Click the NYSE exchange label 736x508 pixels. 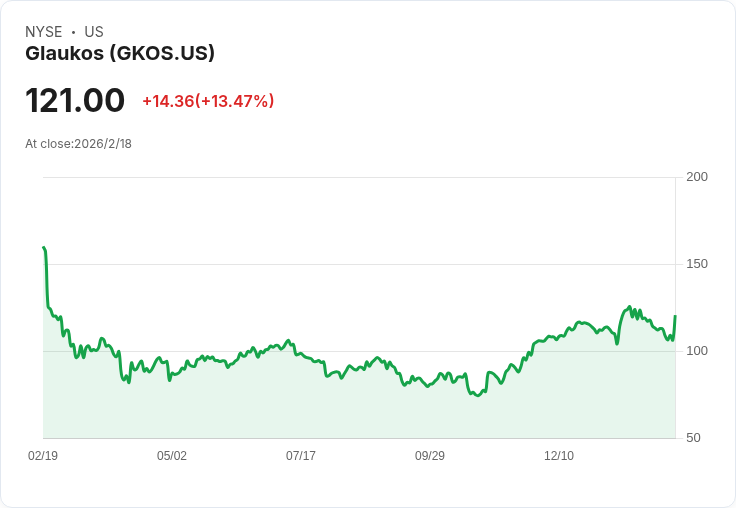point(44,32)
